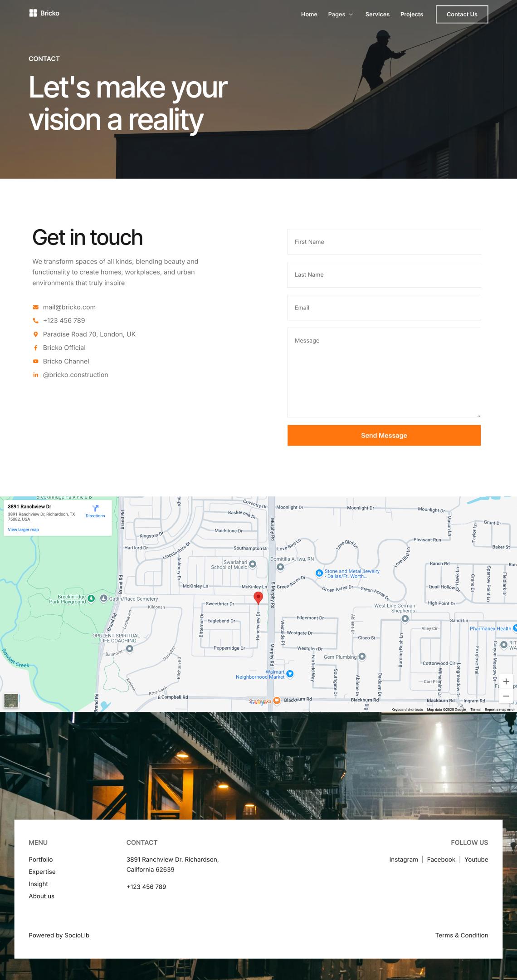
Task: Click the Get in touch heading
Action: (x=88, y=238)
